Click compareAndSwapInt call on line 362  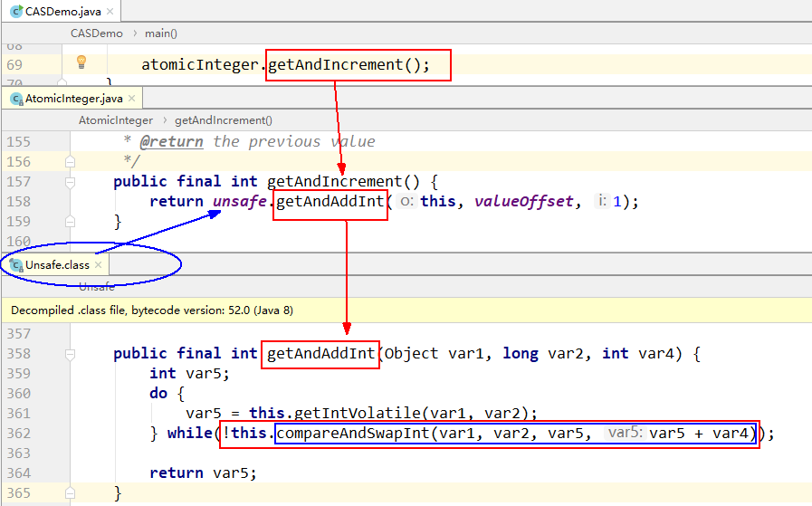pos(353,433)
